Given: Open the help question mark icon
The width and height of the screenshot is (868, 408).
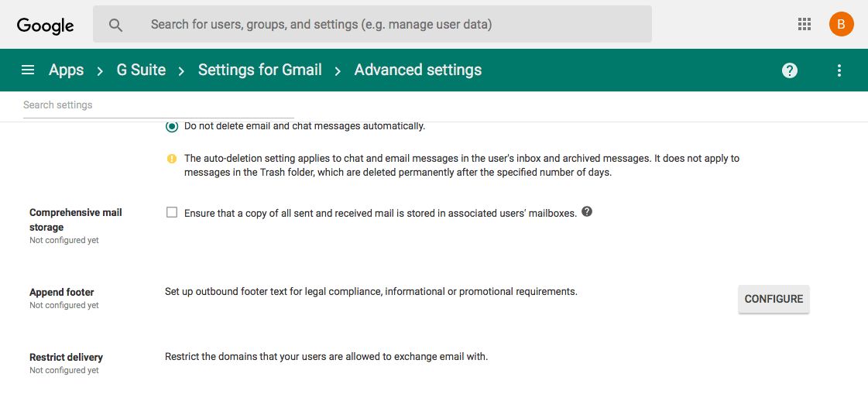Looking at the screenshot, I should (789, 70).
